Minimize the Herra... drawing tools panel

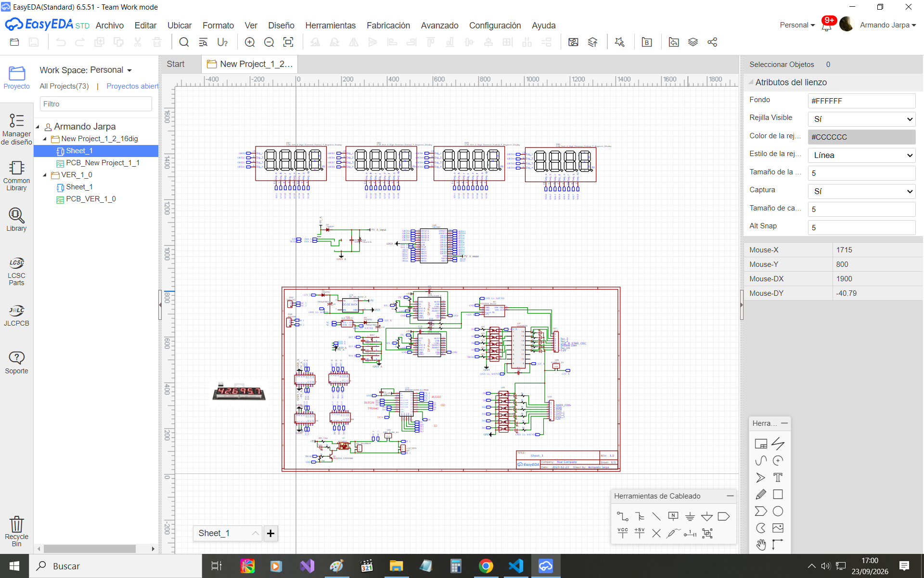click(784, 423)
